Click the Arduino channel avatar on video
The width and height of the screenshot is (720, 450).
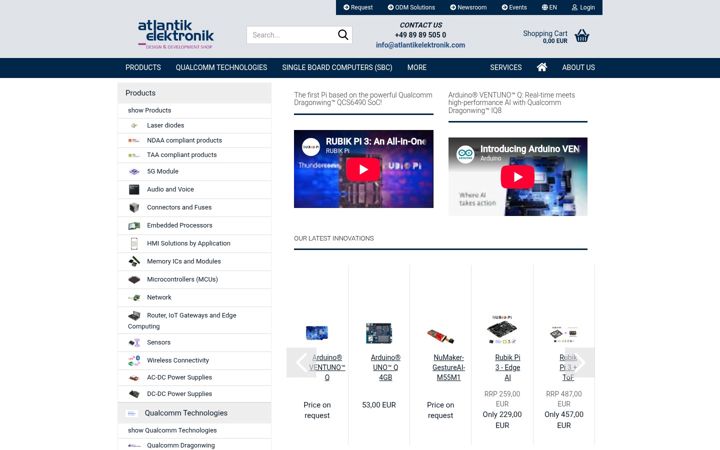(x=465, y=154)
